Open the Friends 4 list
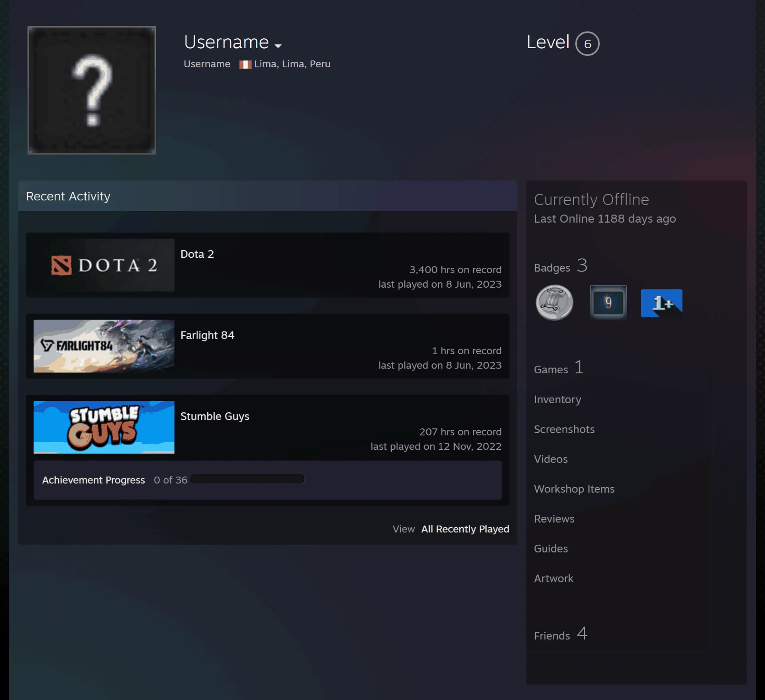765x700 pixels. point(561,634)
